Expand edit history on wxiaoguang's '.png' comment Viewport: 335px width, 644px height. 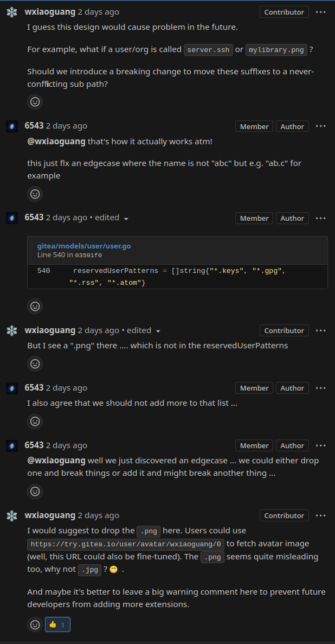(x=158, y=331)
